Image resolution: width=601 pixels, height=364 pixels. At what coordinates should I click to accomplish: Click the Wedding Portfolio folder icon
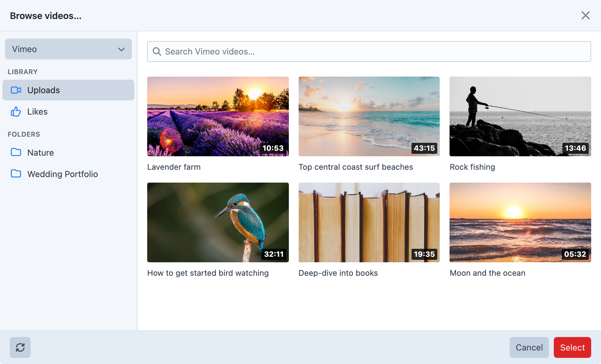click(x=16, y=174)
